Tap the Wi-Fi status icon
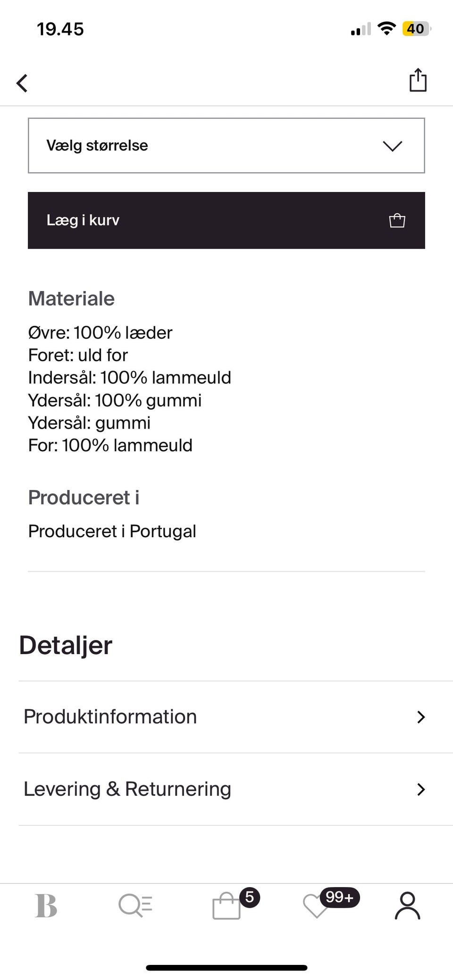Screen dimensions: 453x980 click(387, 29)
